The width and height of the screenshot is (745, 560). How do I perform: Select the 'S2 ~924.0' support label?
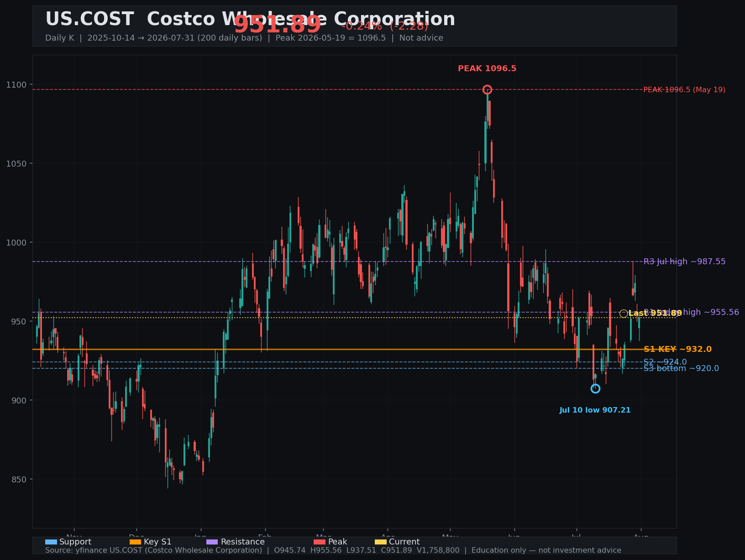coord(665,362)
